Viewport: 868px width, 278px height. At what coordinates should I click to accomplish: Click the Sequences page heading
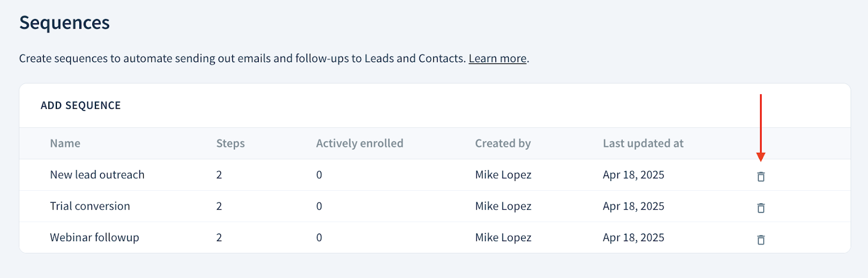(x=65, y=23)
